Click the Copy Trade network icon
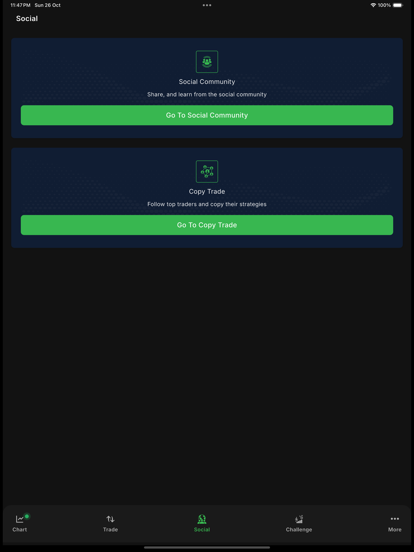414x552 pixels. 207,171
